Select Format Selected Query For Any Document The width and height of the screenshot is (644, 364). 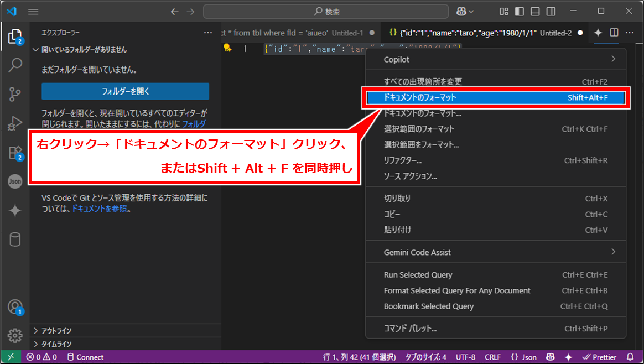496,290
